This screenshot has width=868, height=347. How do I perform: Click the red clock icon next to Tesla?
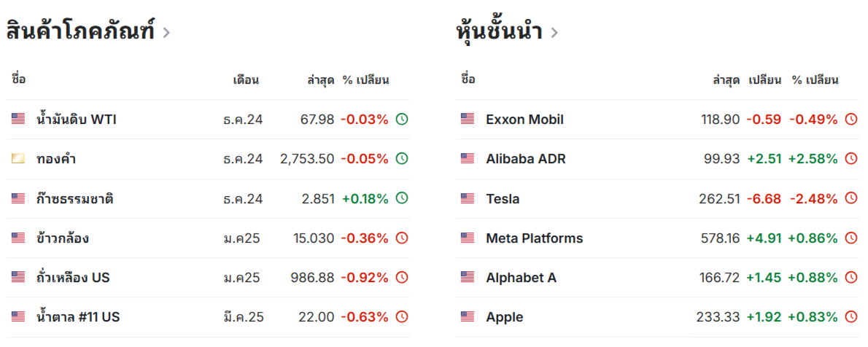pyautogui.click(x=850, y=198)
